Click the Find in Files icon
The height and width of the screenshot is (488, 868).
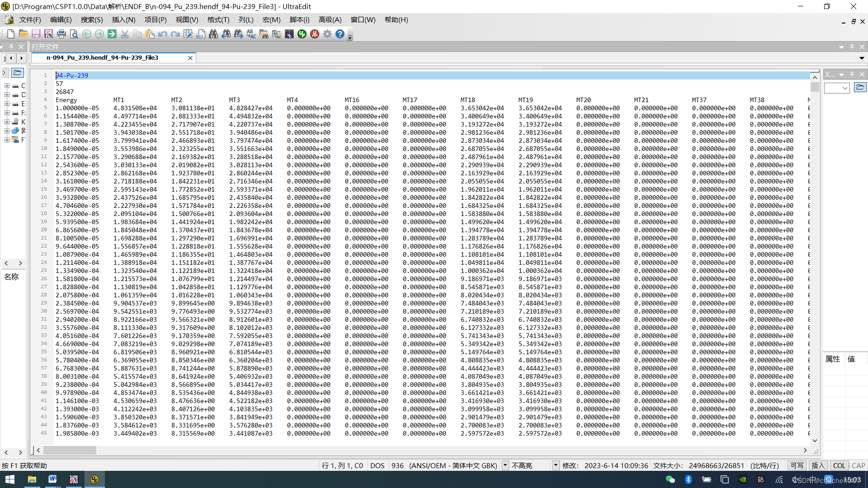click(264, 34)
